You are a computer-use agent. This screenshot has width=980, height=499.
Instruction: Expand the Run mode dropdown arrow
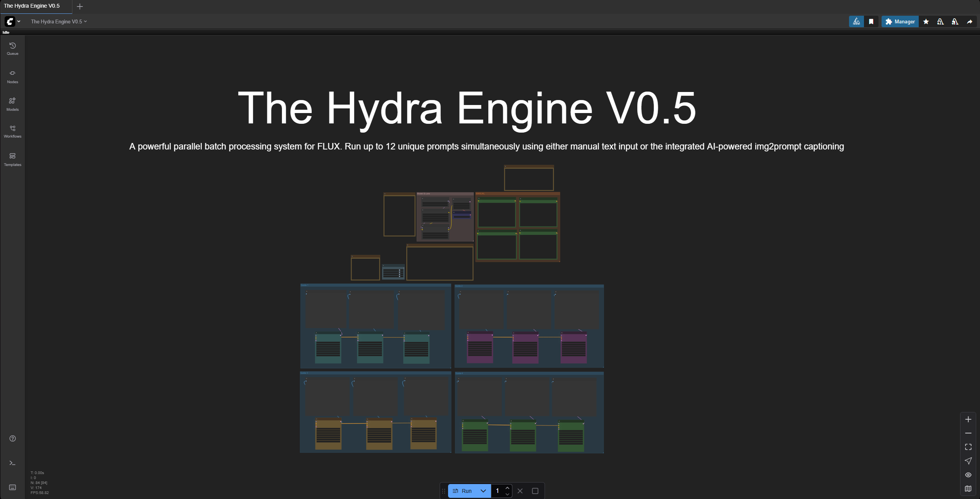pos(483,491)
